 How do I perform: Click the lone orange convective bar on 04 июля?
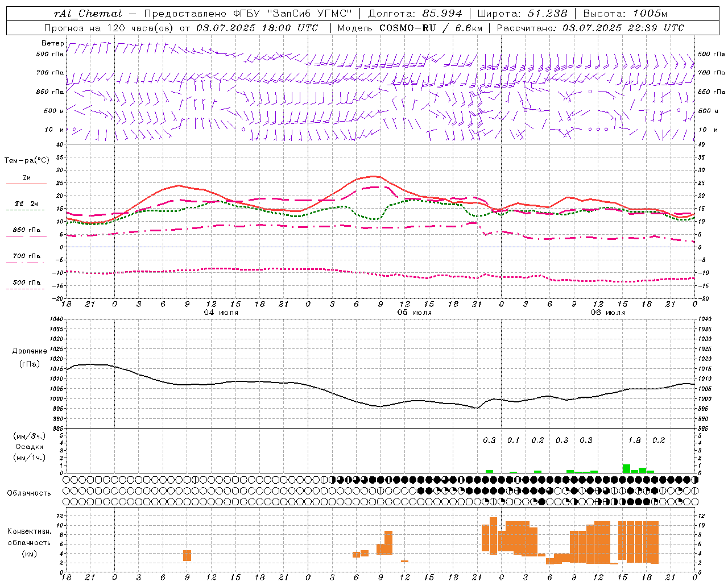[187, 555]
